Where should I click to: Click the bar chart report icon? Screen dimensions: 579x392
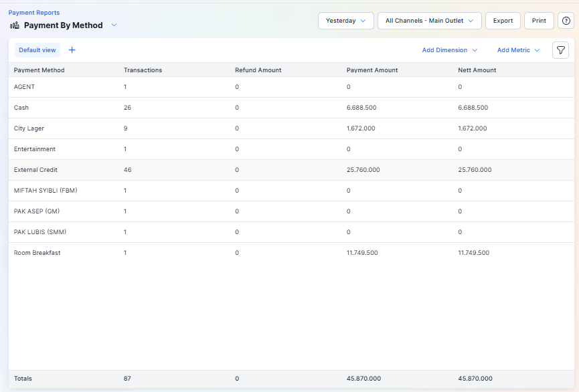point(15,25)
